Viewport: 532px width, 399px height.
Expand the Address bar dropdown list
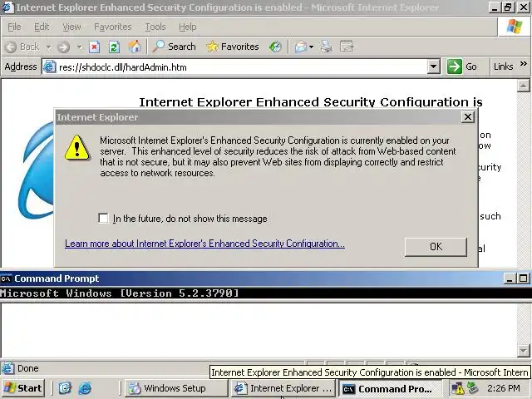coord(434,66)
